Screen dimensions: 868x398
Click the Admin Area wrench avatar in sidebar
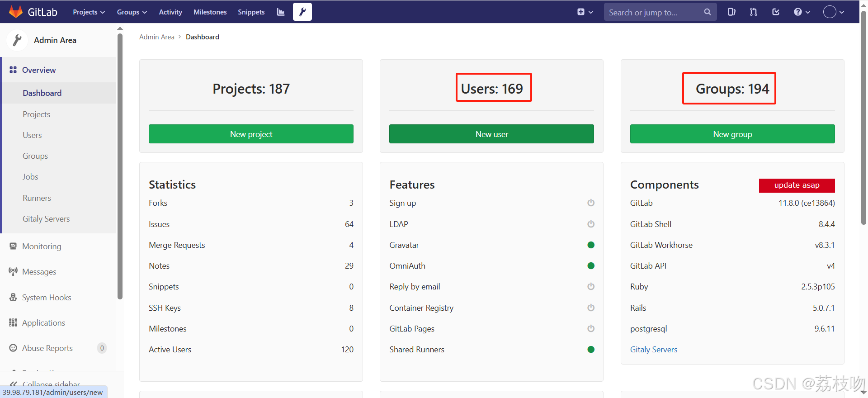pos(18,40)
